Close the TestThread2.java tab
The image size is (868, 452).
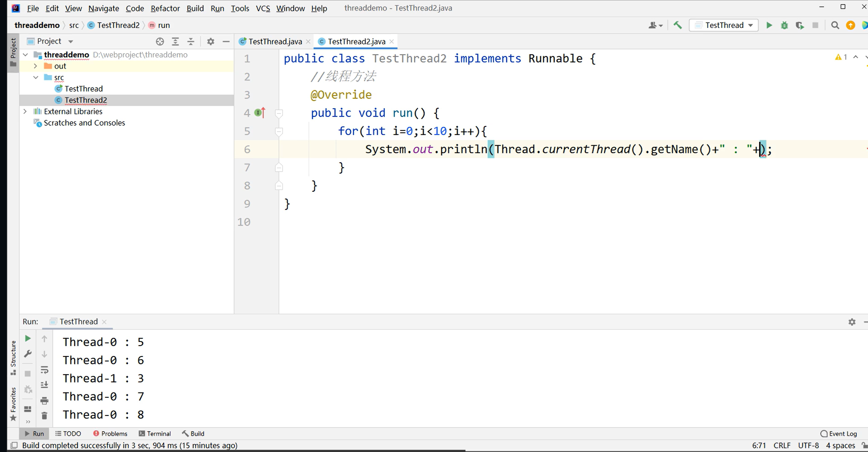(x=392, y=42)
